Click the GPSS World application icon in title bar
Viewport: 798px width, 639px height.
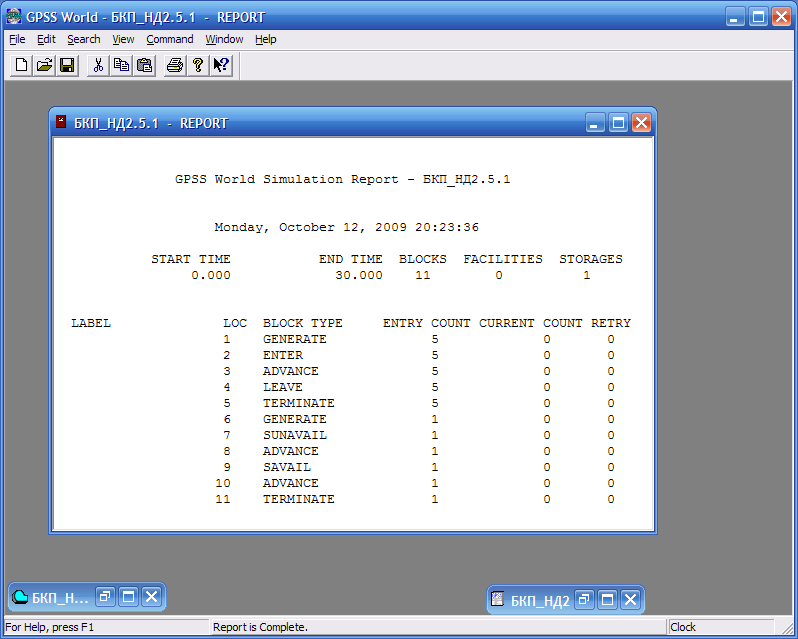[x=14, y=17]
